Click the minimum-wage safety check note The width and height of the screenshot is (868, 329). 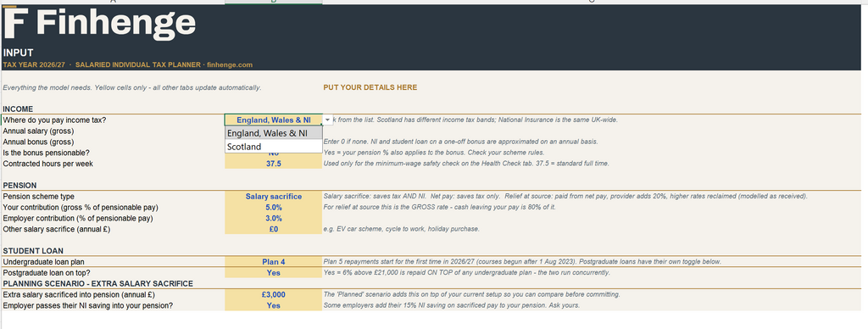[x=466, y=164]
